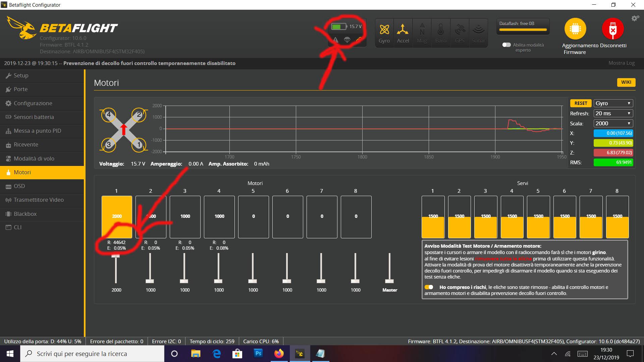Click the Accel sensor icon
This screenshot has width=644, height=362.
click(x=403, y=32)
